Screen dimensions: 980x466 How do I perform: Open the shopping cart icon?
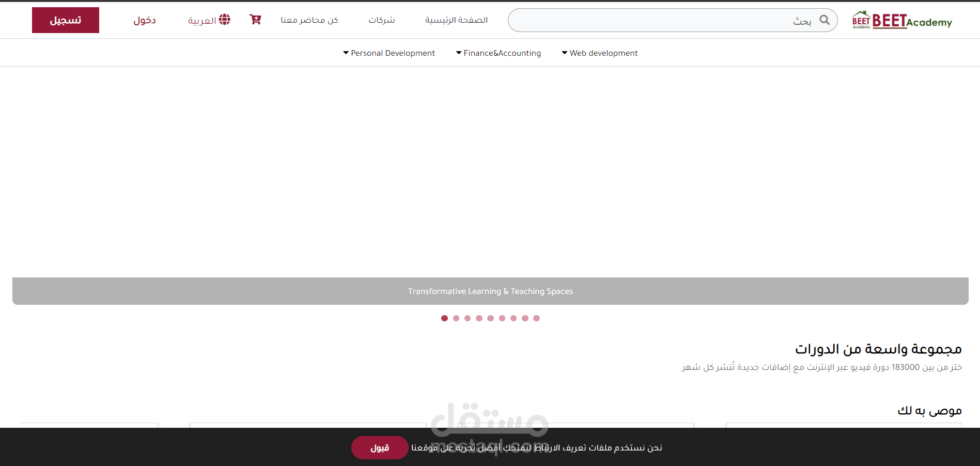(x=255, y=20)
